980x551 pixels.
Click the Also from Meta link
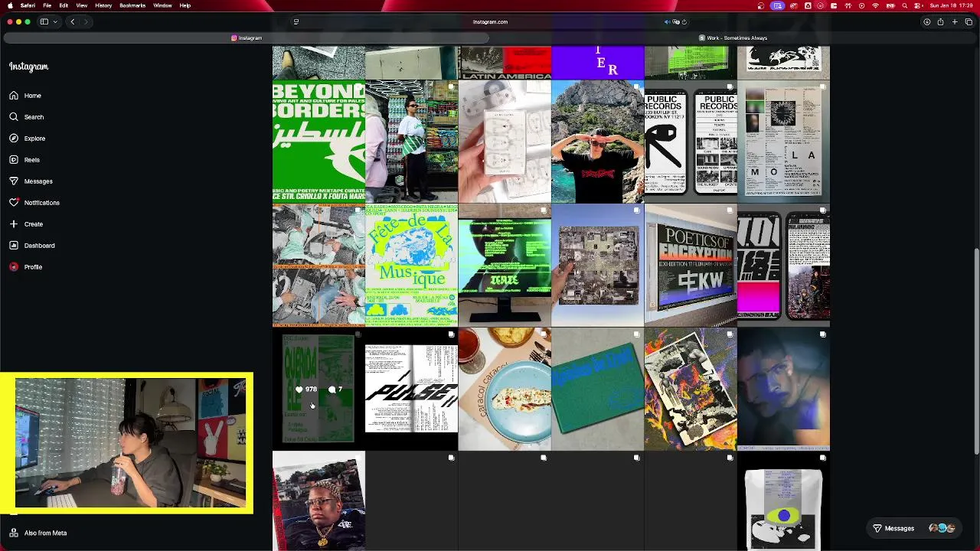[x=45, y=533]
